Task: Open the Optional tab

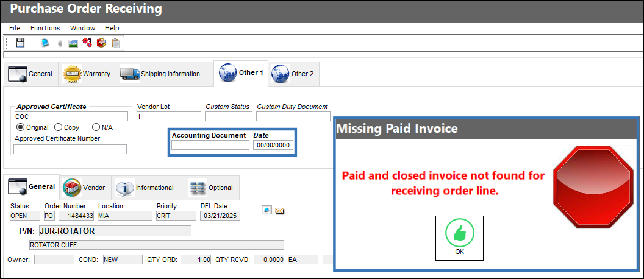Action: click(211, 188)
